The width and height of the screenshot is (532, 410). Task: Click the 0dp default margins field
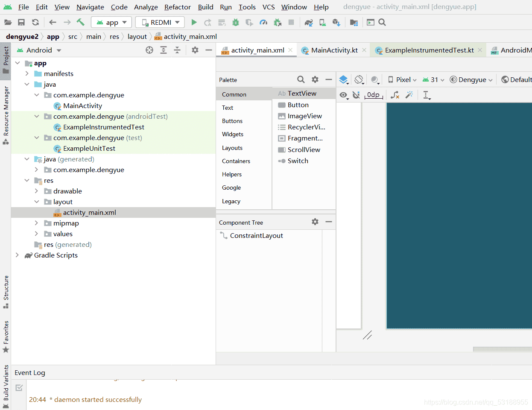[x=373, y=95]
